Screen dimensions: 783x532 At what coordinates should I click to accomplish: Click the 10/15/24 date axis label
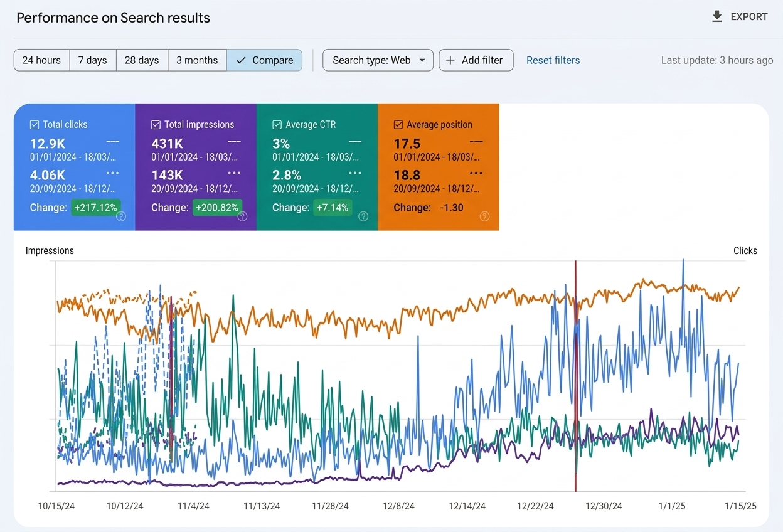click(56, 506)
